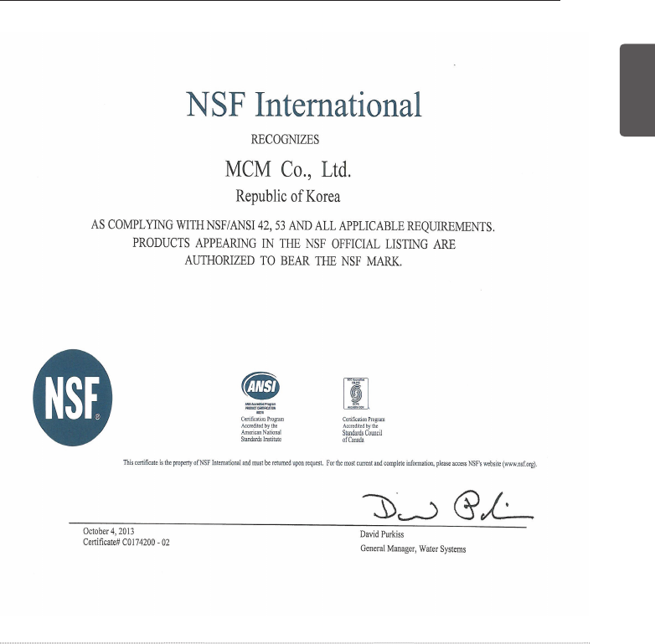Click 'General Manager, Water Systems' title
655x644 pixels.
[x=413, y=549]
